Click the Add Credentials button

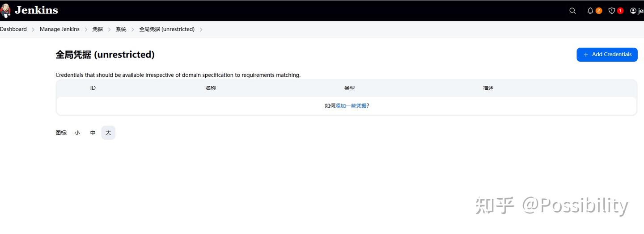pos(607,54)
